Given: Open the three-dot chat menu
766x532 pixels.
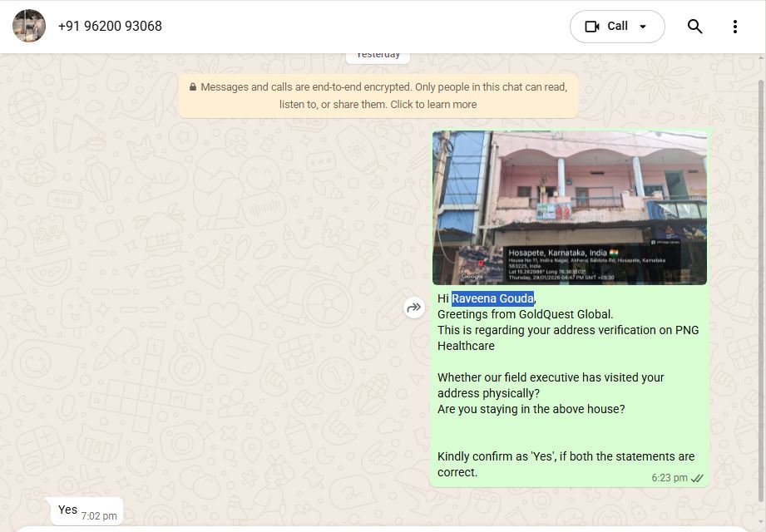Looking at the screenshot, I should pyautogui.click(x=734, y=27).
